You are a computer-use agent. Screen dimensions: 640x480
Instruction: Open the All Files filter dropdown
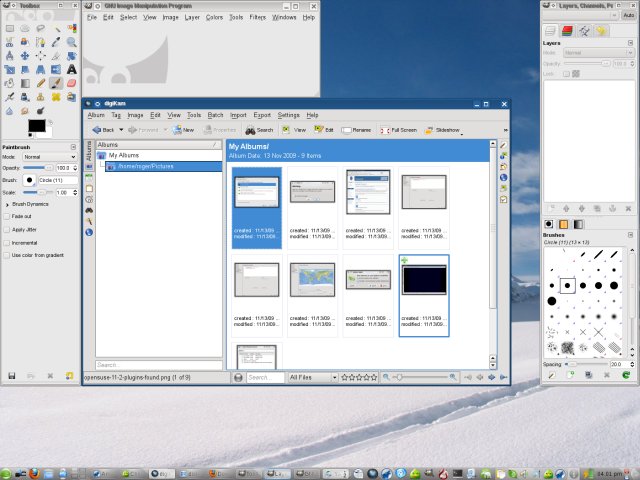pos(311,377)
